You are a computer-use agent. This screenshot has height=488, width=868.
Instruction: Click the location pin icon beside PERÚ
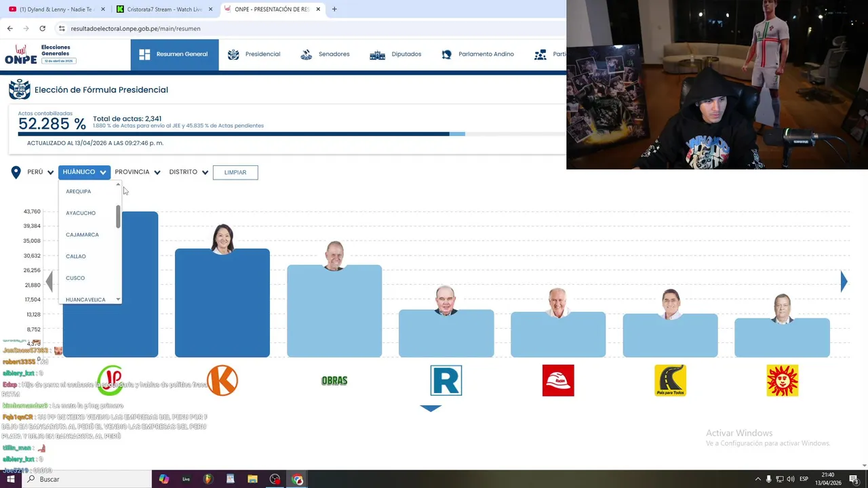pyautogui.click(x=16, y=172)
